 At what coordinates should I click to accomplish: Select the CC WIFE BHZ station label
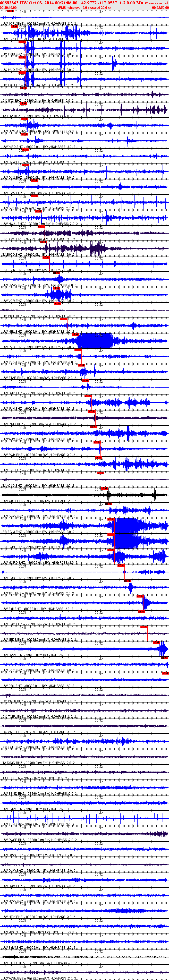13,732
